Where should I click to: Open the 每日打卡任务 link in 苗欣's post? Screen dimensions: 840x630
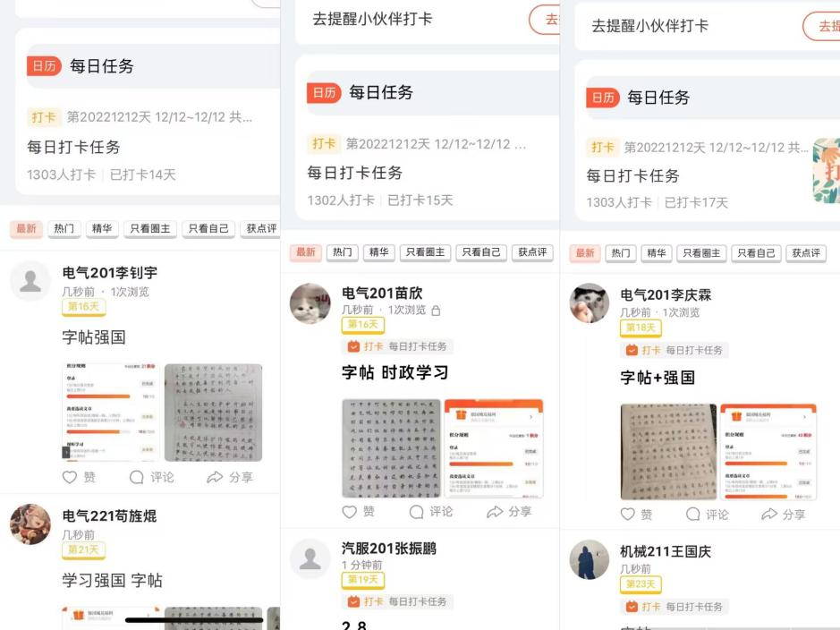click(417, 346)
